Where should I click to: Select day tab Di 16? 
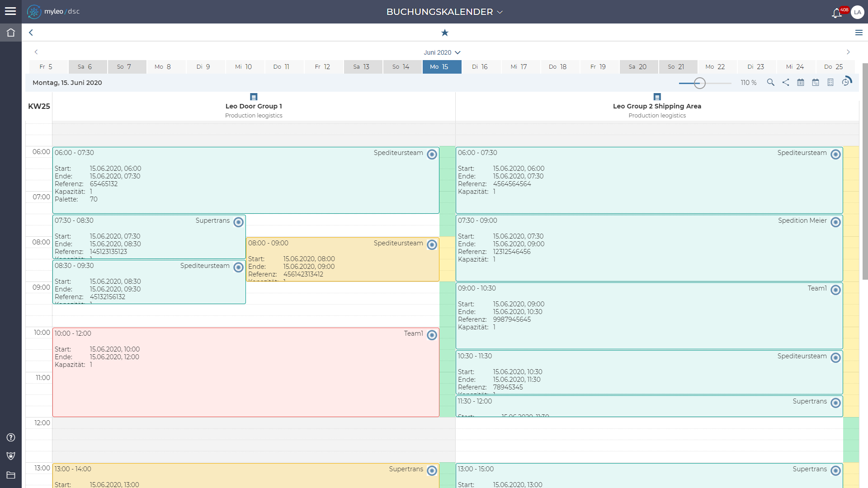click(481, 67)
